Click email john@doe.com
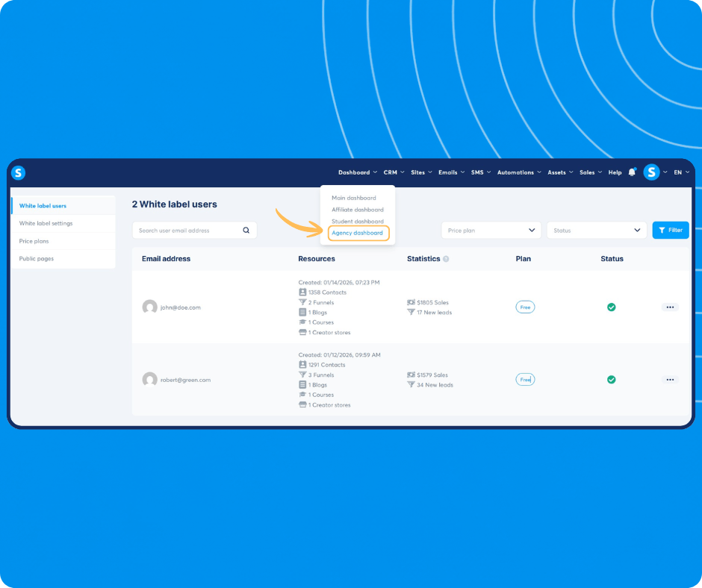Image resolution: width=702 pixels, height=588 pixels. pos(181,307)
